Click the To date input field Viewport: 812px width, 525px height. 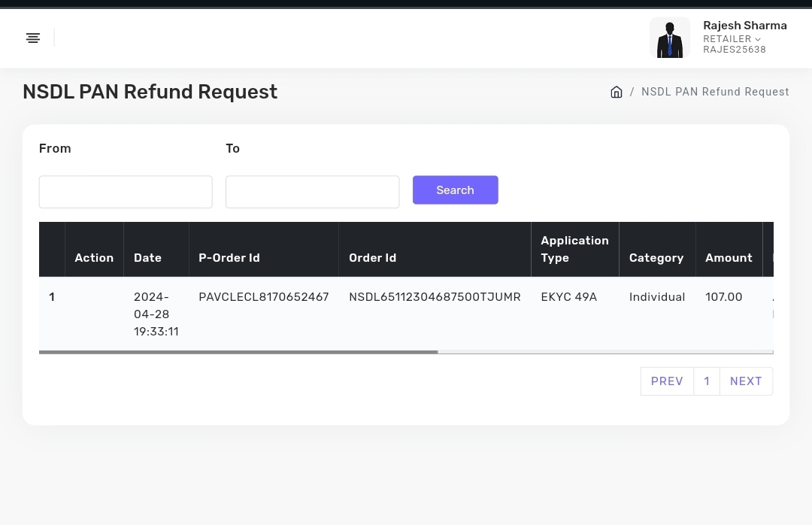coord(312,192)
